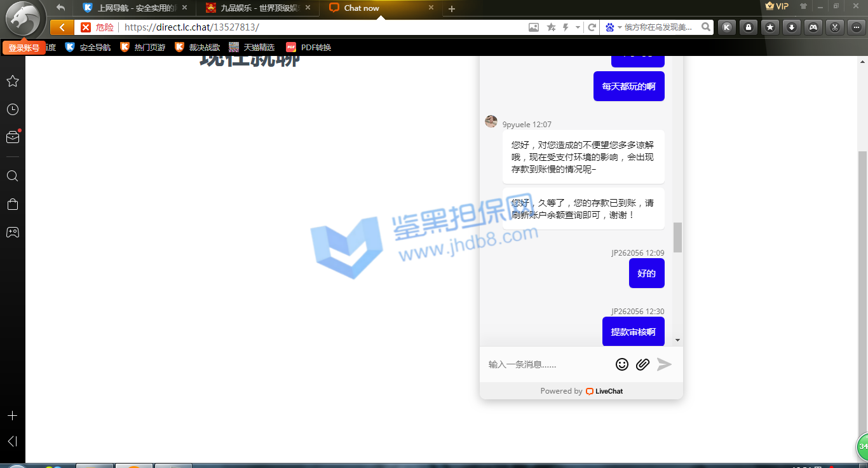Click the page refresh icon
Image resolution: width=868 pixels, height=468 pixels.
click(592, 27)
